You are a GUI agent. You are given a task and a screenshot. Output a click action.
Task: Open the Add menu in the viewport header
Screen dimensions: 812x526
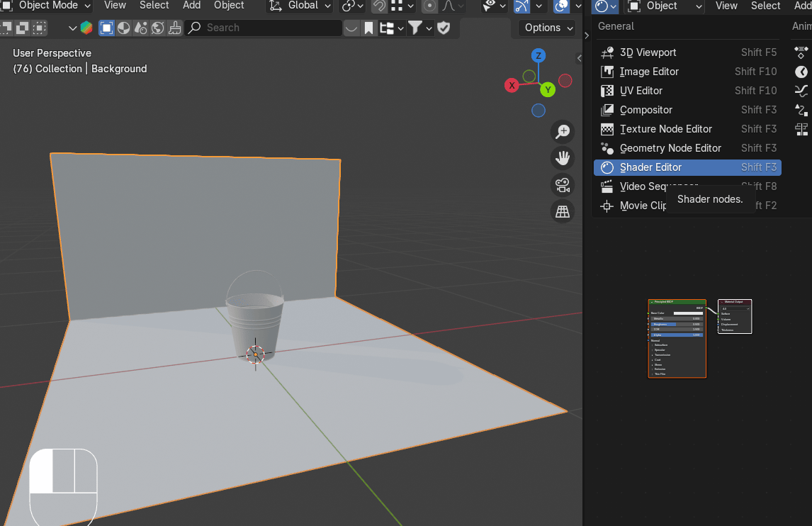[191, 6]
